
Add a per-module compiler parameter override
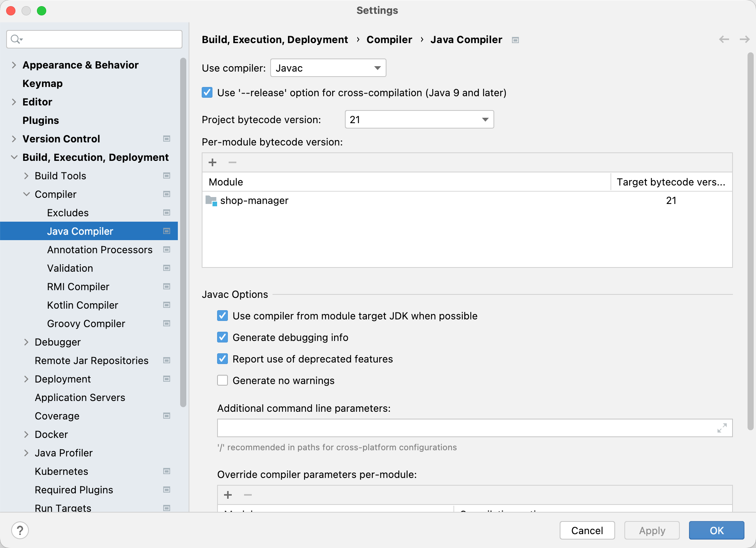(228, 495)
